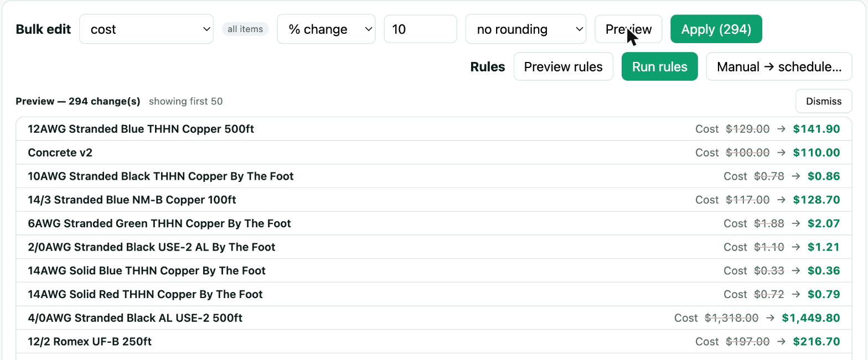868x360 pixels.
Task: Click the value input containing 10
Action: click(x=420, y=29)
